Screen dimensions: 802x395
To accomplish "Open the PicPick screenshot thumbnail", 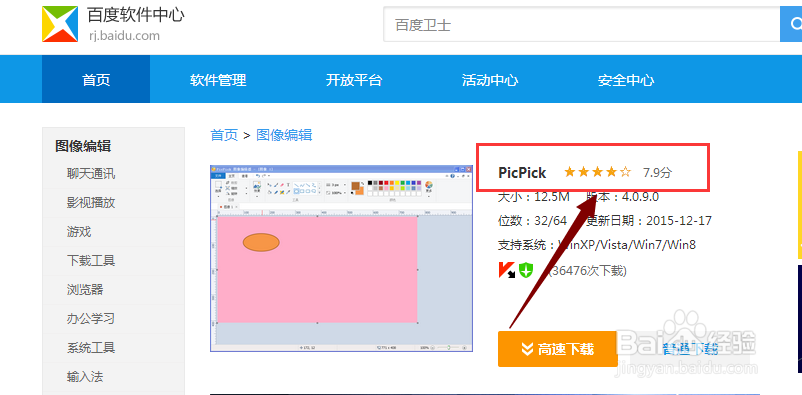I will pos(341,258).
